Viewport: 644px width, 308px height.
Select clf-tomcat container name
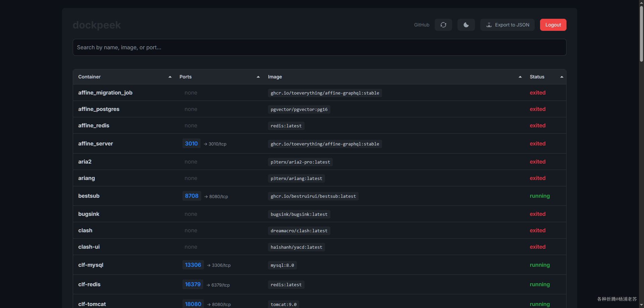click(92, 304)
